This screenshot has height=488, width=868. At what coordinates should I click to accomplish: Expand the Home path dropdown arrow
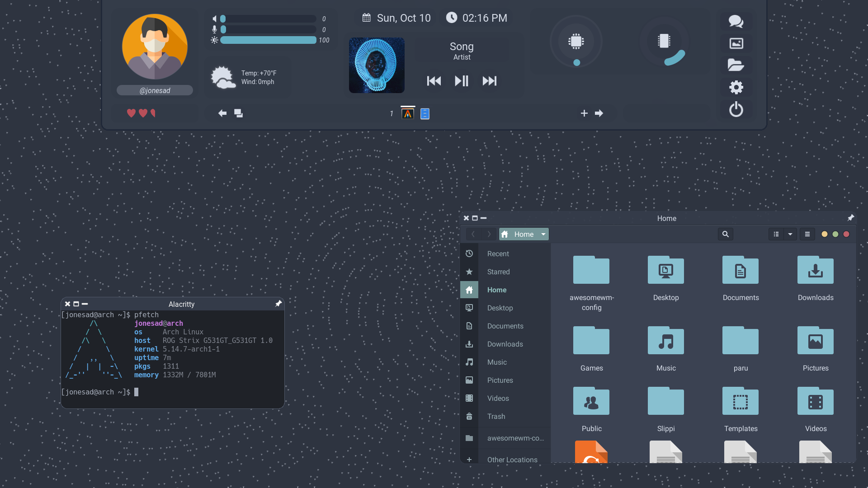pos(543,234)
